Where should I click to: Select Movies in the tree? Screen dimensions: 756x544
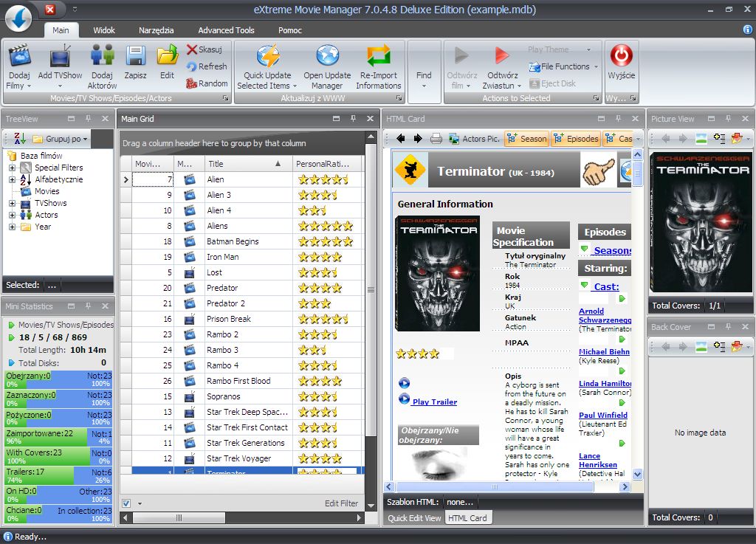tap(47, 191)
